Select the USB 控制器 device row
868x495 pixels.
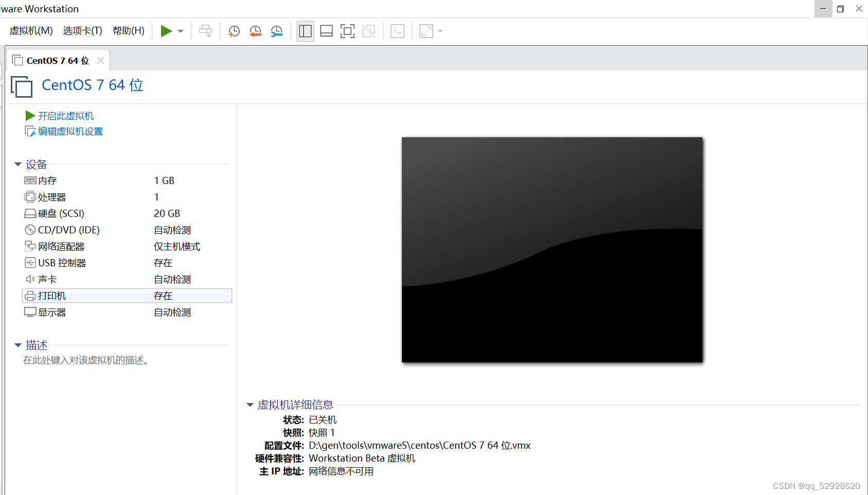point(127,263)
